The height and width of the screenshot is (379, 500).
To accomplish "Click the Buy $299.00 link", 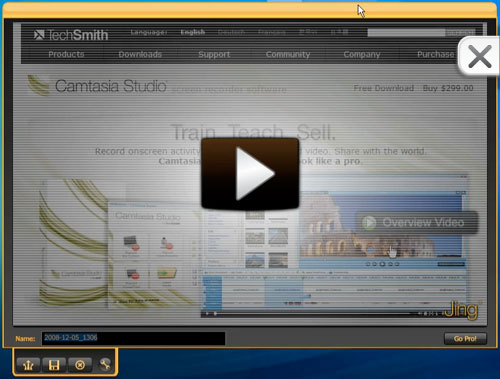I will pyautogui.click(x=448, y=88).
